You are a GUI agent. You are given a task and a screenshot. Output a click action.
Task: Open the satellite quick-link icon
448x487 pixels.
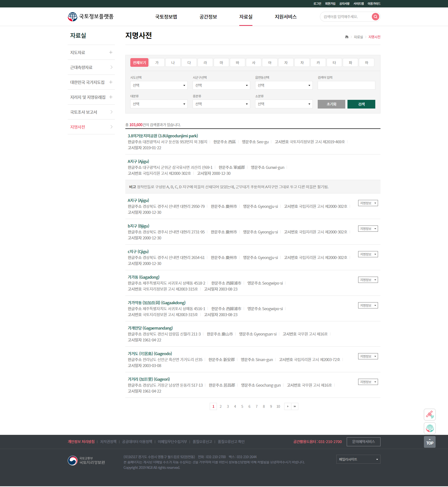[430, 414]
